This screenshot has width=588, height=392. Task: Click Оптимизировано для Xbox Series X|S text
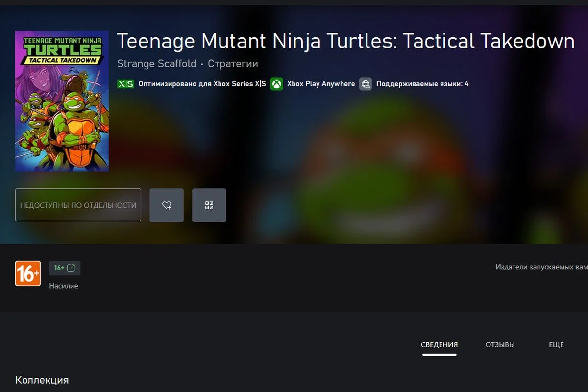point(202,84)
